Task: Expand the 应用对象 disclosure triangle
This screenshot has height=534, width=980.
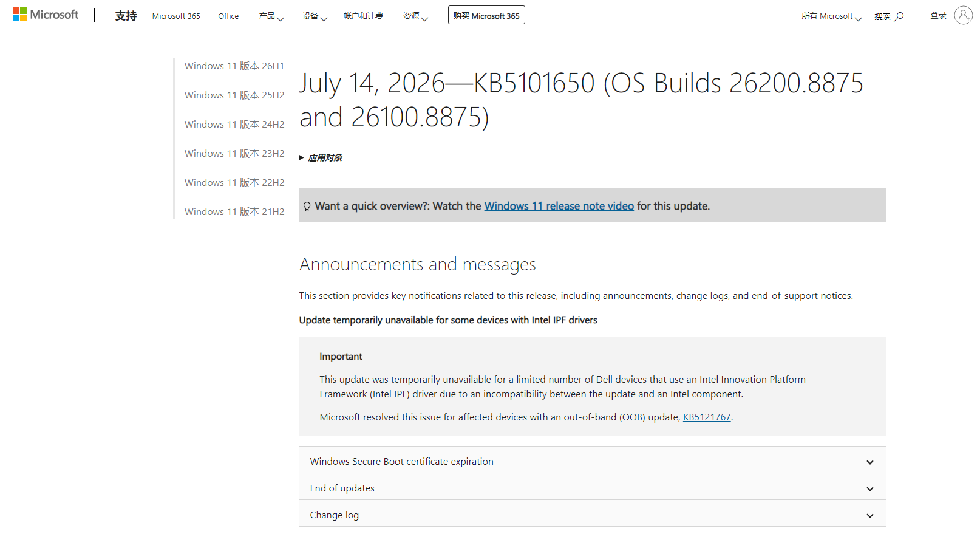Action: point(301,158)
